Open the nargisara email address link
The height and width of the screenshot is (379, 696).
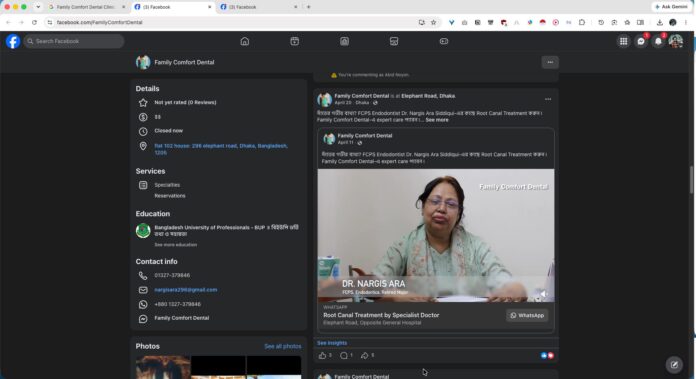pyautogui.click(x=186, y=290)
